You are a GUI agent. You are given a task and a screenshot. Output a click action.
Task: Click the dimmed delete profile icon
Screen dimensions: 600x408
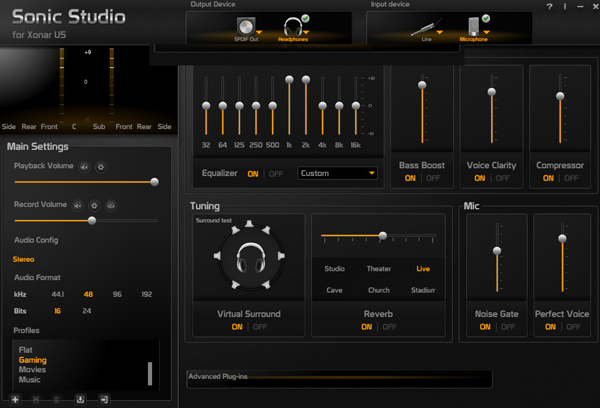coord(56,400)
